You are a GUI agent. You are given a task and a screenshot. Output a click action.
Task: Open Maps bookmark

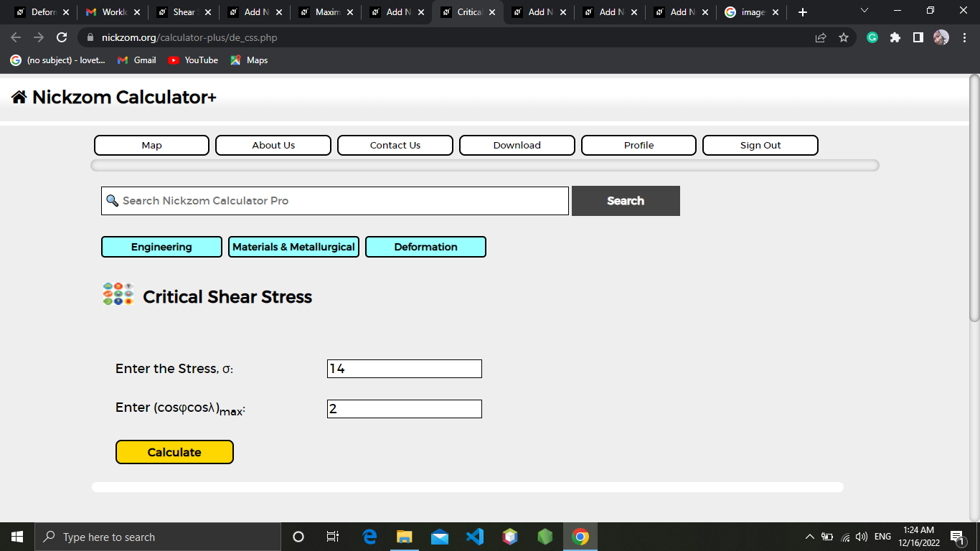pos(249,60)
